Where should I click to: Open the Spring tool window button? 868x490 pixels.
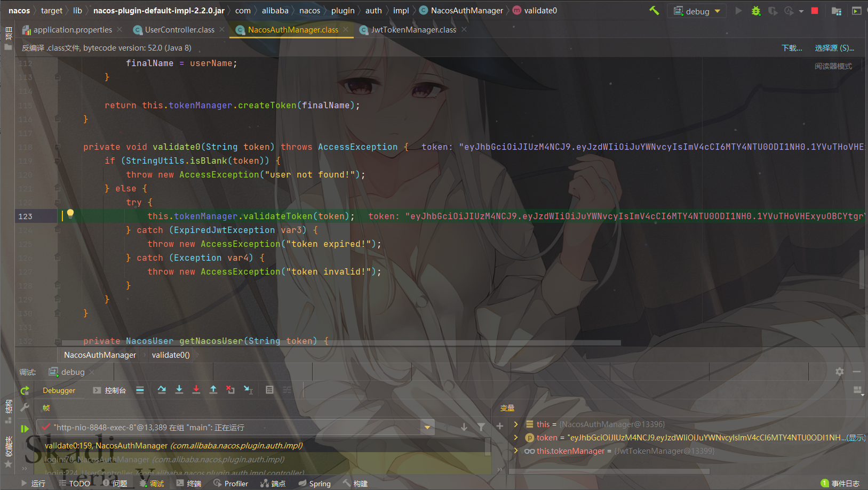(315, 484)
